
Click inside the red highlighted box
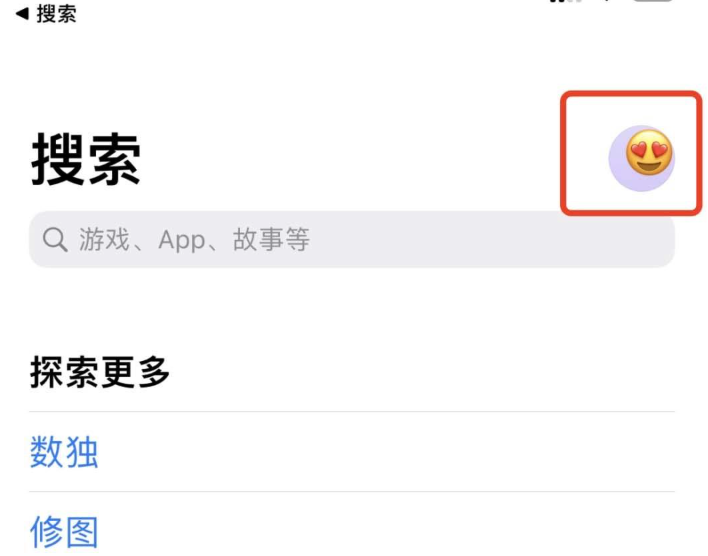point(631,153)
